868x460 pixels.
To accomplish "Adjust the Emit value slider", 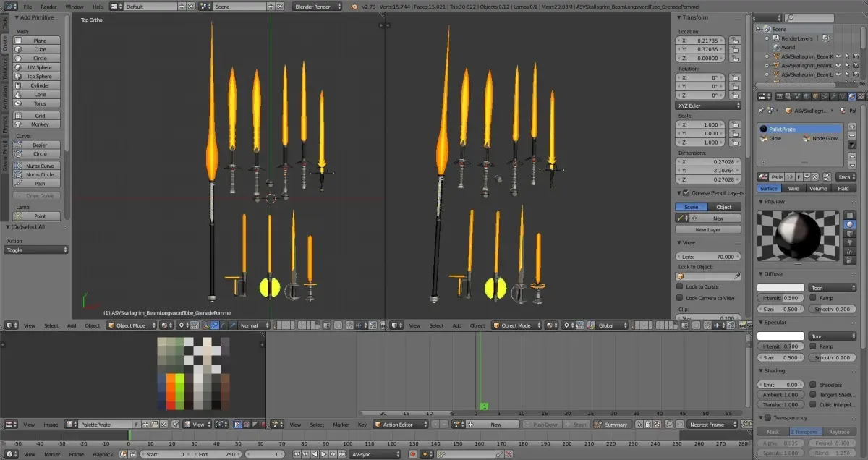I will (x=780, y=385).
